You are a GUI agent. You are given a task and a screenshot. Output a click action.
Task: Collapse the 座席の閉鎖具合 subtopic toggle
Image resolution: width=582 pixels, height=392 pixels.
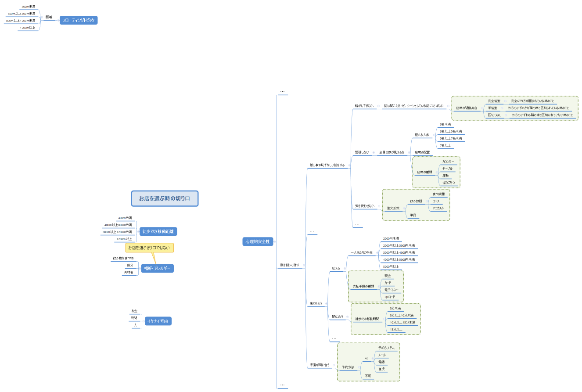click(x=481, y=108)
